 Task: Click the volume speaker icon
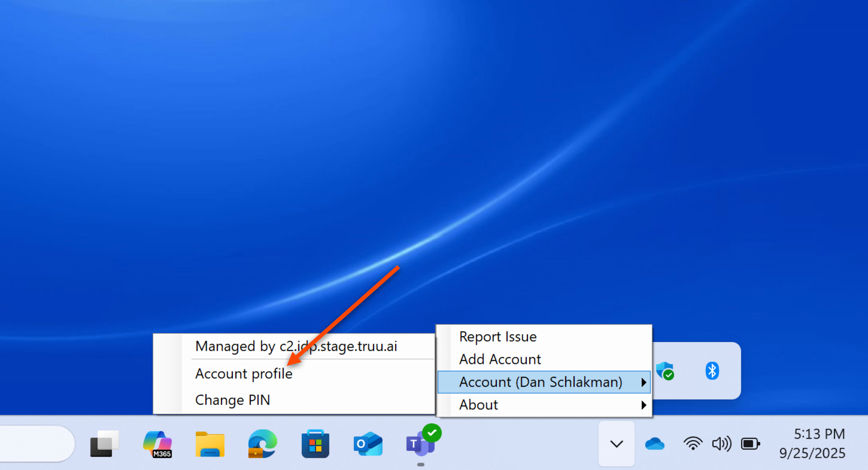point(721,444)
